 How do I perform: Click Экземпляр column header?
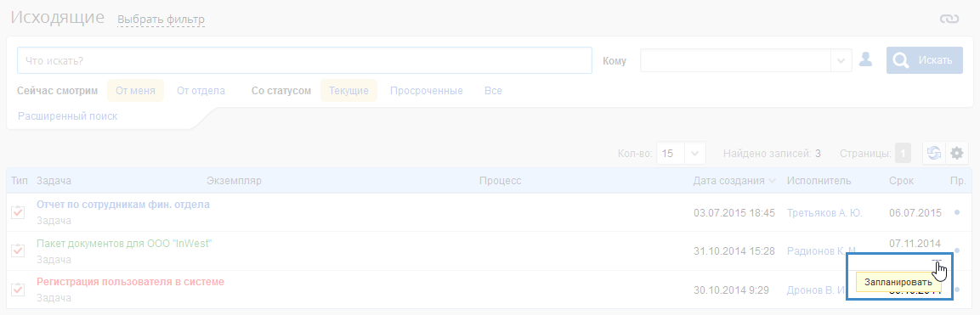click(x=234, y=181)
